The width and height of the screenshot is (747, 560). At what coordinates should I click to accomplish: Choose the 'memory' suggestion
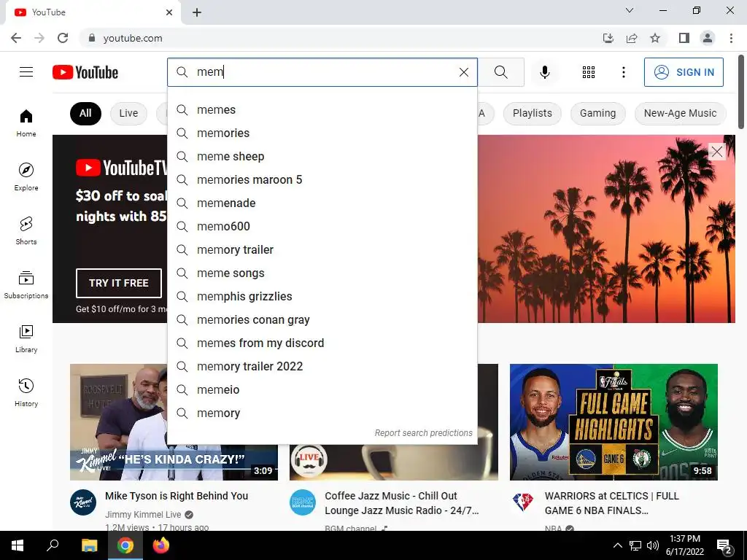(322, 413)
